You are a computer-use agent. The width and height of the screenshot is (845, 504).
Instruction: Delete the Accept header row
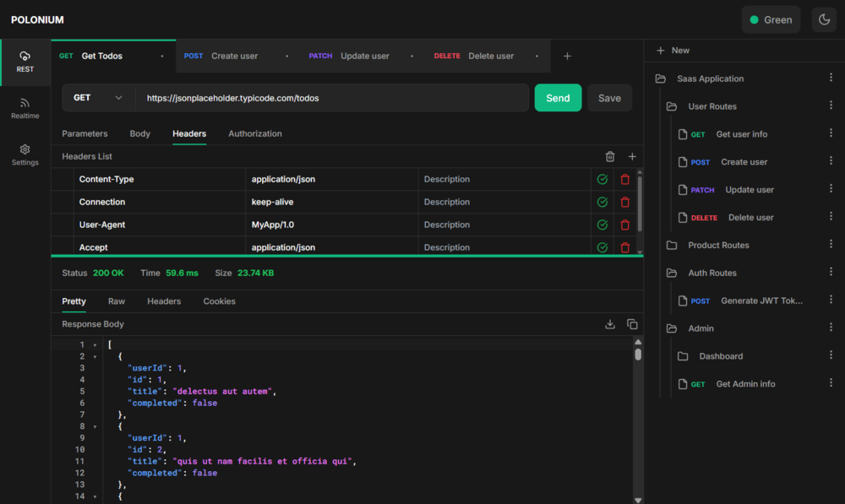tap(625, 247)
